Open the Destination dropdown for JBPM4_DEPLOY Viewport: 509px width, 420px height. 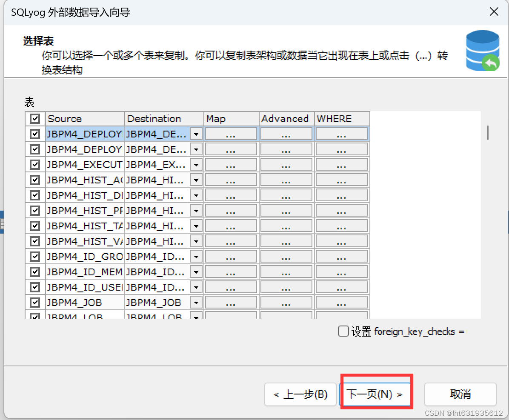click(196, 134)
